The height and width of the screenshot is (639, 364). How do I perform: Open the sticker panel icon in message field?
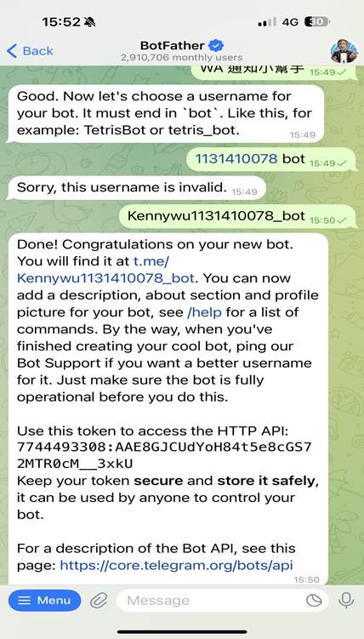(x=314, y=601)
